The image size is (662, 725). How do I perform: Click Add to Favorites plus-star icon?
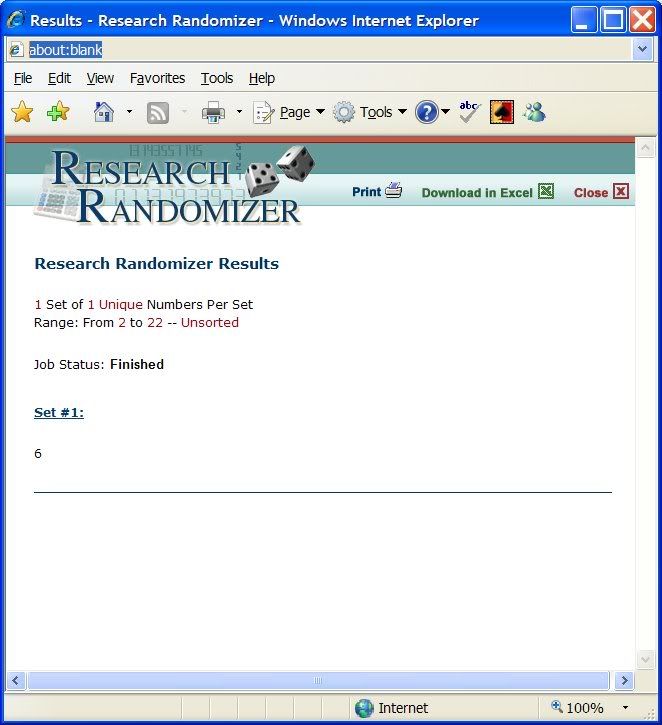pos(58,112)
